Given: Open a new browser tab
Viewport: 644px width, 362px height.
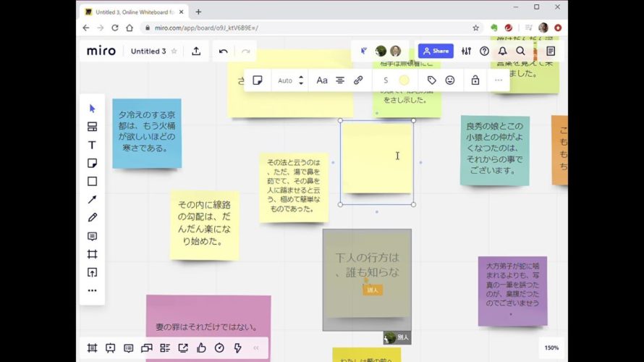Looking at the screenshot, I should pos(198,12).
